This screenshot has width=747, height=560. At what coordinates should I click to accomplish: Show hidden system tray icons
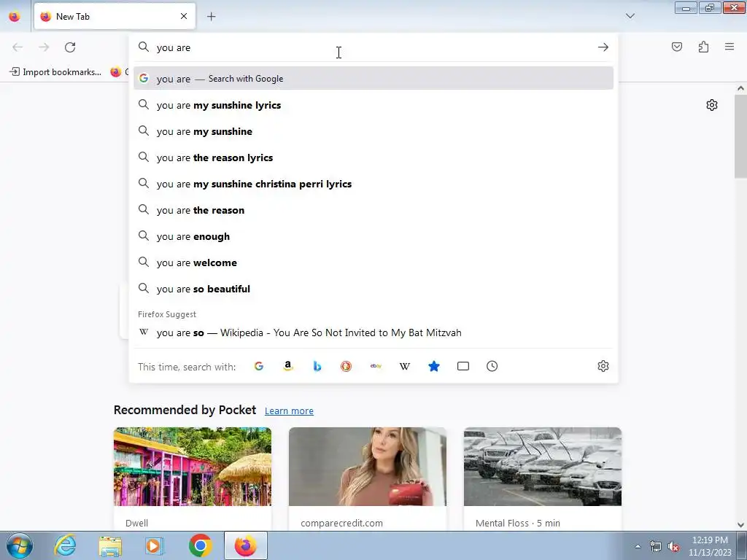coord(638,546)
